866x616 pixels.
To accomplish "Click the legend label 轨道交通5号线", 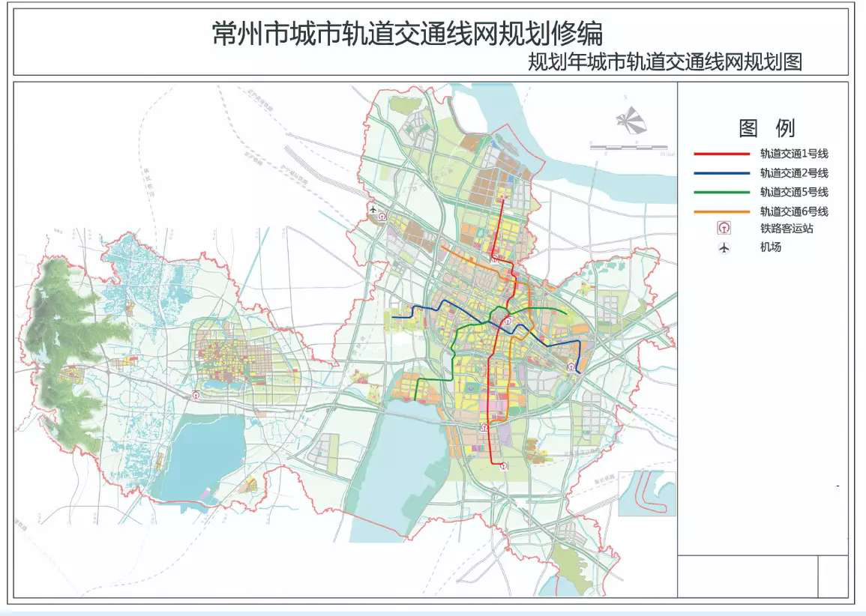I will click(794, 192).
